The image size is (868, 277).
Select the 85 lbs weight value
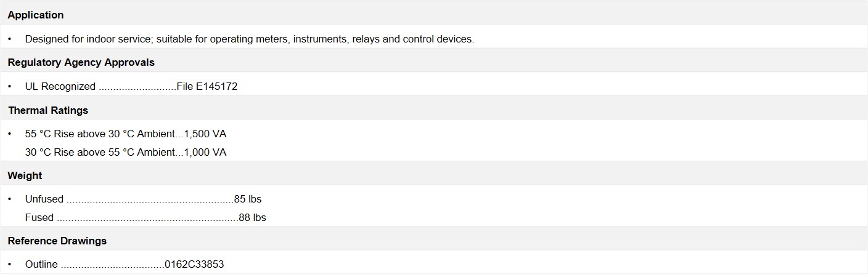point(248,199)
